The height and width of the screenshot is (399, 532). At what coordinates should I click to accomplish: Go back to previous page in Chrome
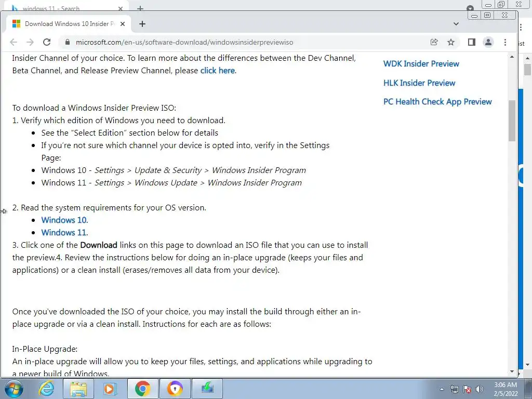(x=13, y=42)
